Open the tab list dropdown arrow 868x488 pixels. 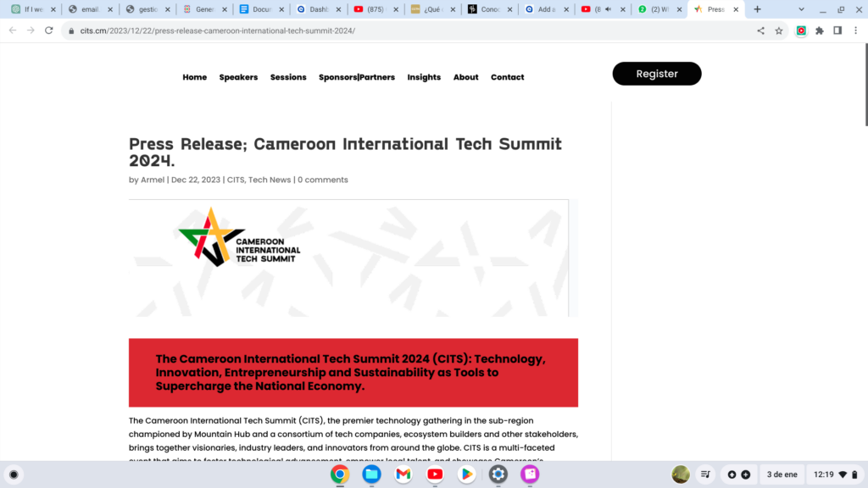[800, 8]
